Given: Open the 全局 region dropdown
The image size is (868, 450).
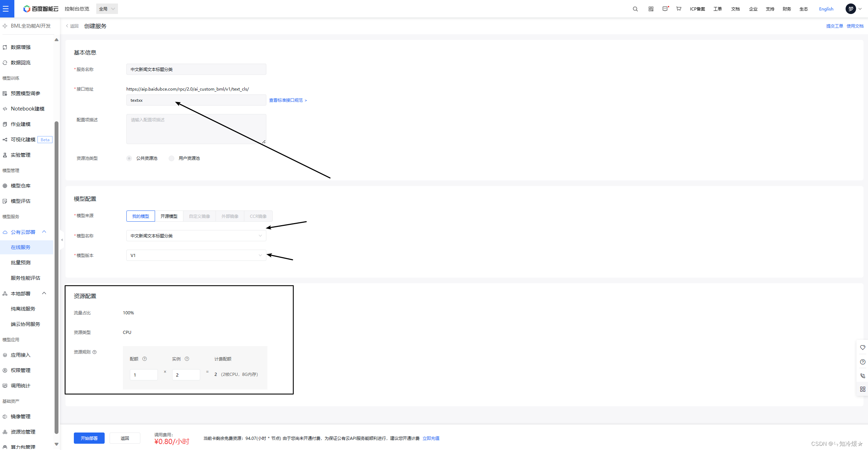Looking at the screenshot, I should [x=107, y=9].
